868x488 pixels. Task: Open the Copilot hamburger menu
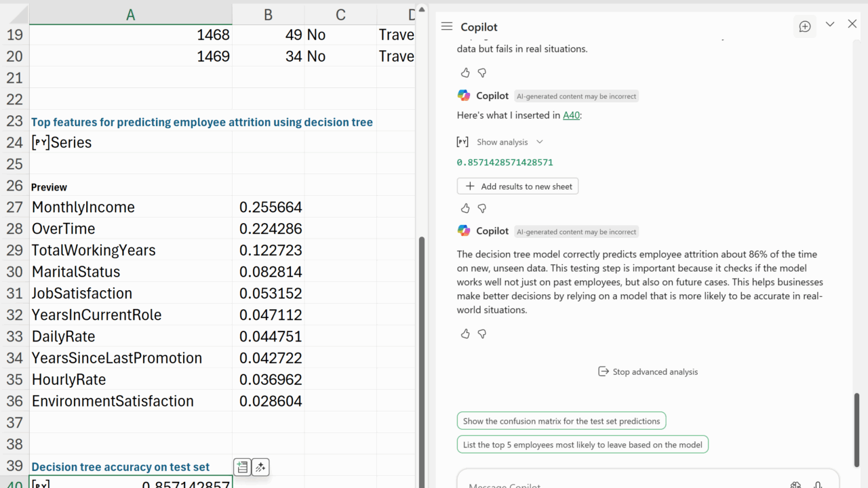tap(446, 26)
